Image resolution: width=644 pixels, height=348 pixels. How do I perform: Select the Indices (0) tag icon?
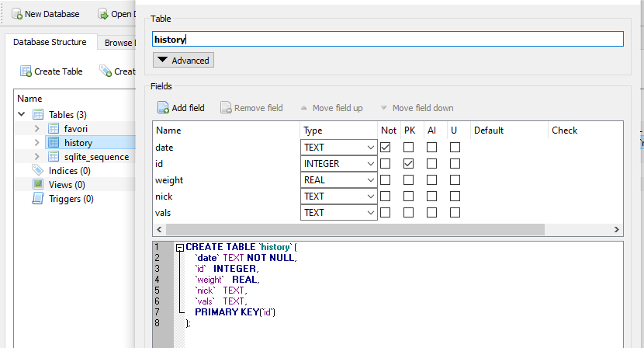(37, 171)
